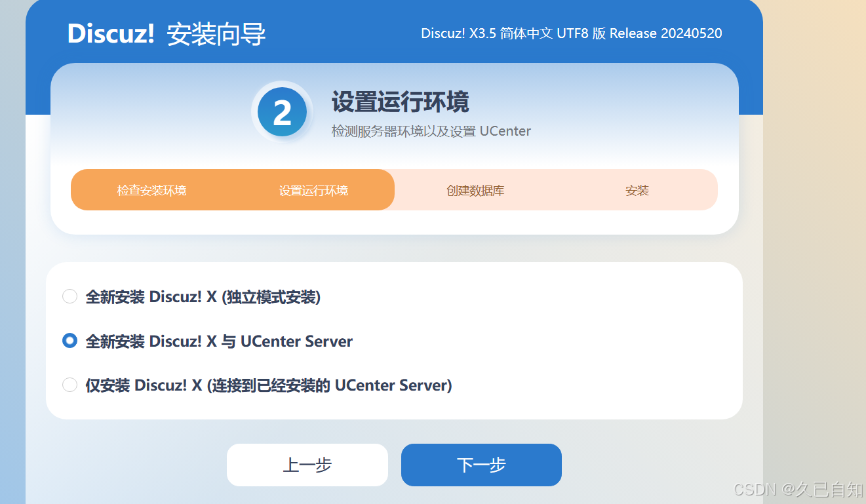Open the 安装 step tab
The image size is (866, 504).
coord(637,189)
